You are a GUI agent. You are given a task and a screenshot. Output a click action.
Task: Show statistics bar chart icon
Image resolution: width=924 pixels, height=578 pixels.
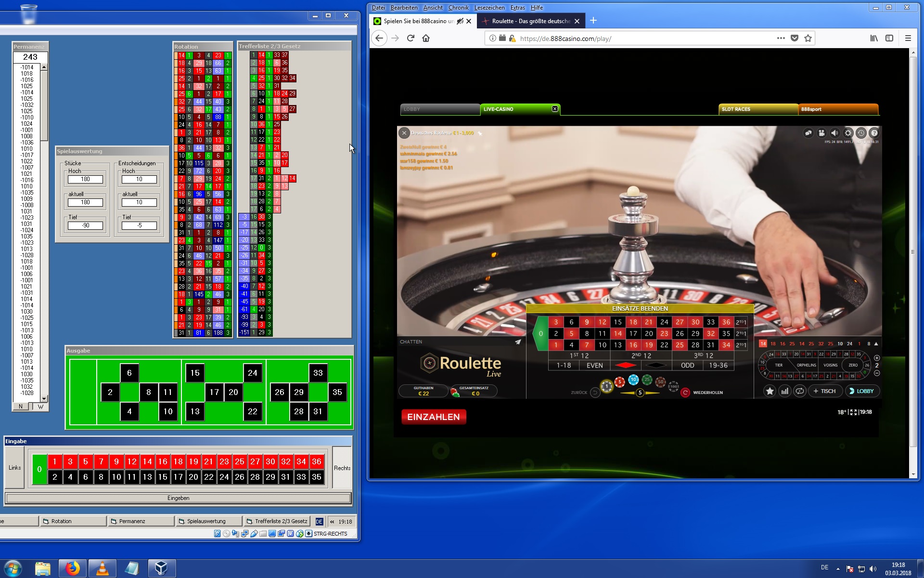pyautogui.click(x=785, y=391)
